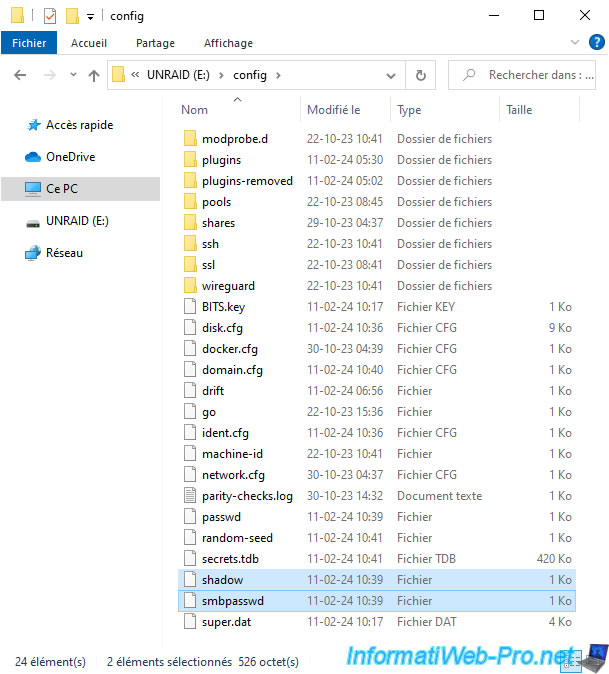Select Réseau in the navigation pane
Viewport: 609px width, 674px height.
point(64,253)
